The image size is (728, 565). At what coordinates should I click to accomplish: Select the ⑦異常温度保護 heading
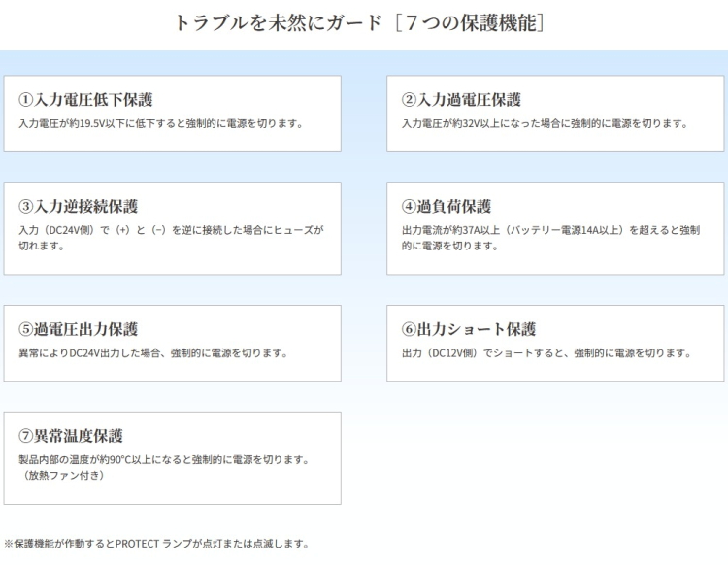point(71,436)
